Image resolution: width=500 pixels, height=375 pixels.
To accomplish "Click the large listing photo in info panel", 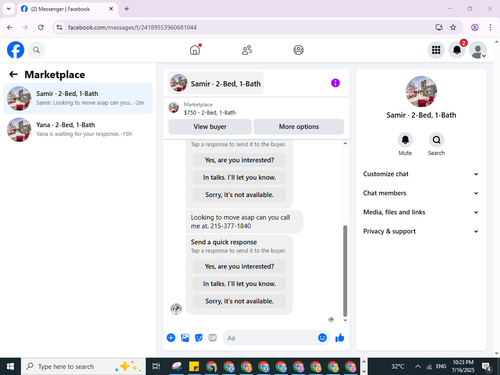I will (421, 91).
